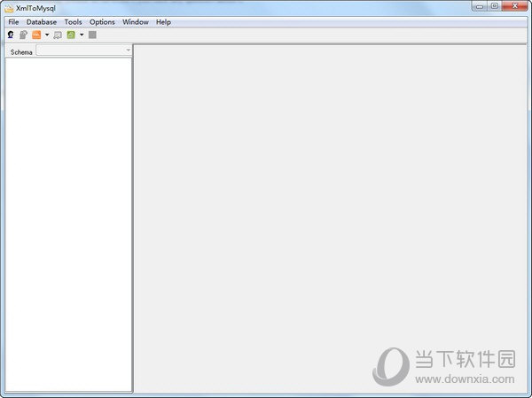Open the Options menu
The width and height of the screenshot is (532, 398).
(102, 22)
